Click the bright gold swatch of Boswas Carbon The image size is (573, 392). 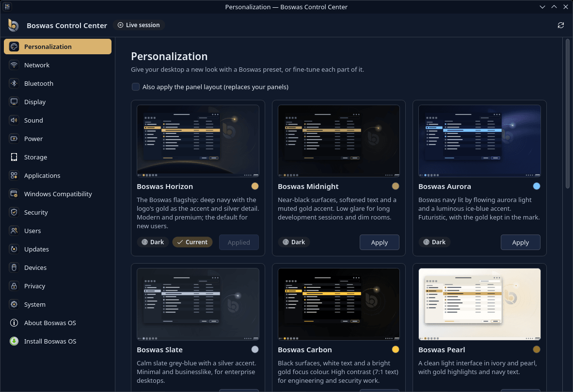pyautogui.click(x=396, y=349)
